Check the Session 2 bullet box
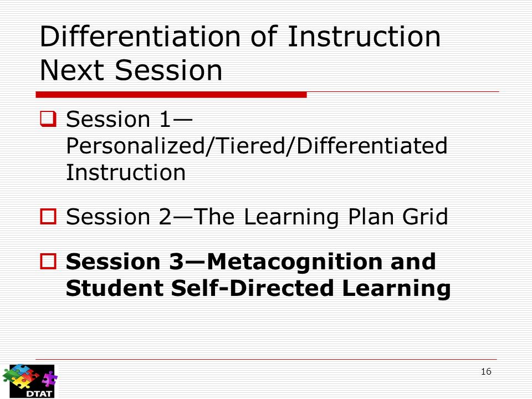 click(48, 216)
